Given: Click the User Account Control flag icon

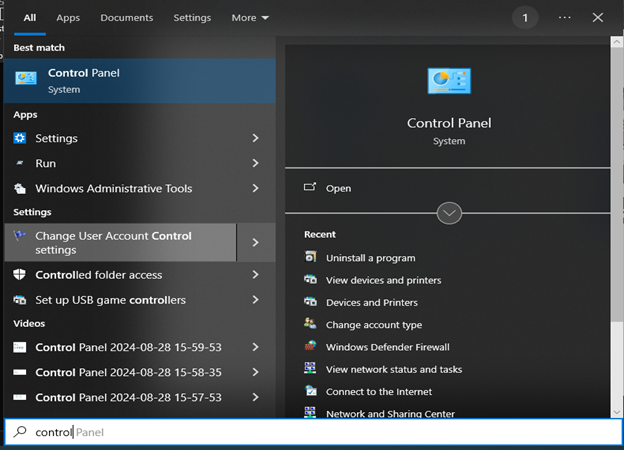Looking at the screenshot, I should click(x=19, y=236).
